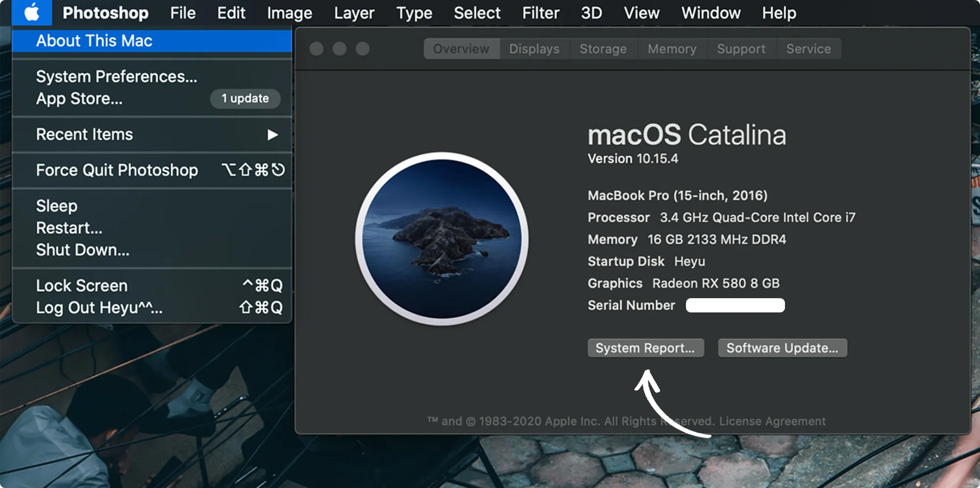Click Software Update
The height and width of the screenshot is (488, 980).
[782, 348]
